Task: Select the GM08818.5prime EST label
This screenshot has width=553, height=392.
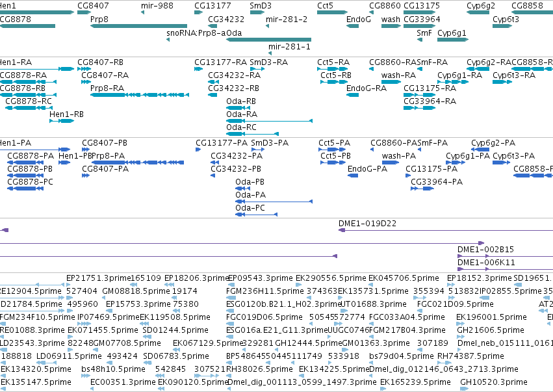Action: [136, 291]
